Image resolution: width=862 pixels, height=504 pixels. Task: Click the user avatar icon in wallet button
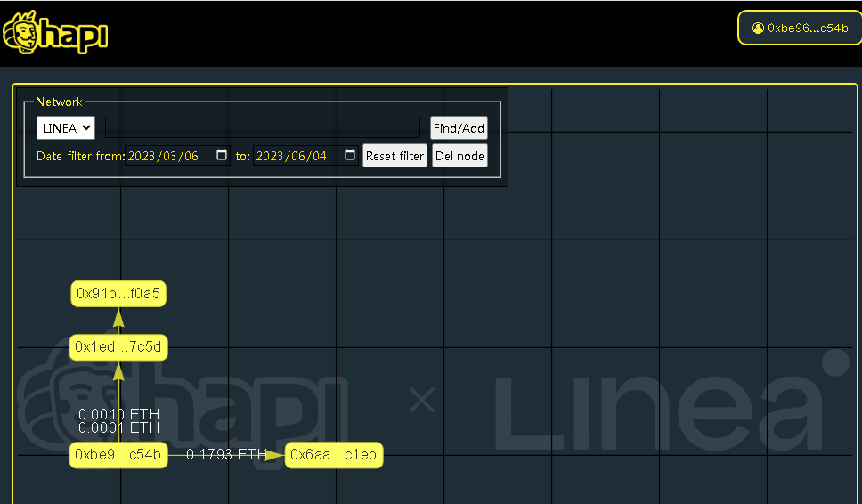point(758,28)
